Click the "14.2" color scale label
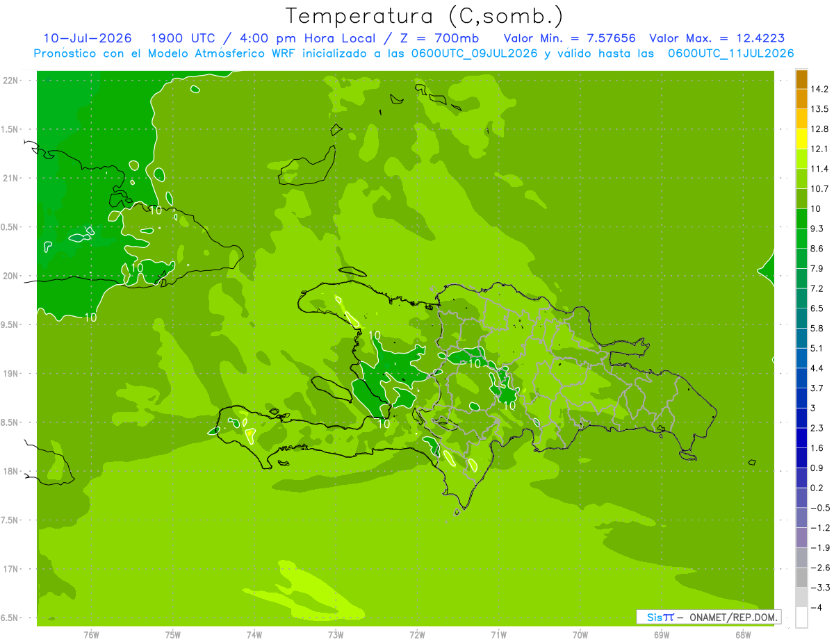Viewport: 834px width, 644px height. pyautogui.click(x=819, y=89)
